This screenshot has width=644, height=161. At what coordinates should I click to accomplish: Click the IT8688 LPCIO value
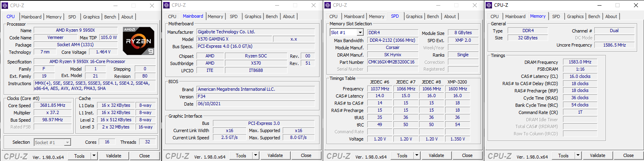click(256, 70)
